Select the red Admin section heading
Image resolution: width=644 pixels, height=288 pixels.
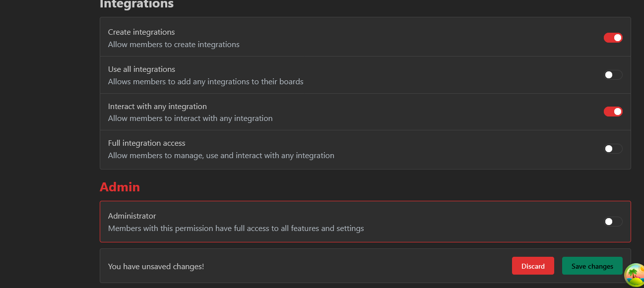click(x=120, y=187)
